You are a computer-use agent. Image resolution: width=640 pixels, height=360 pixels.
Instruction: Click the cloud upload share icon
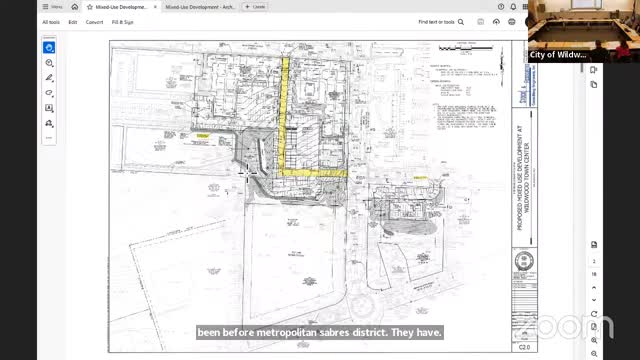496,22
